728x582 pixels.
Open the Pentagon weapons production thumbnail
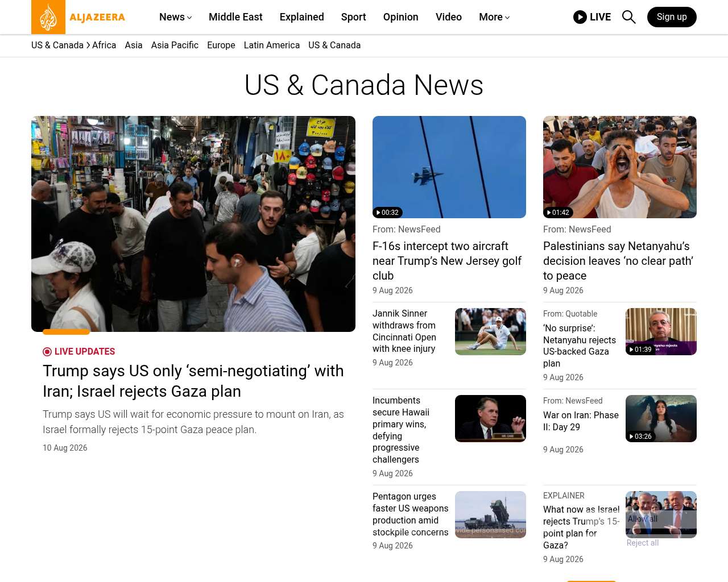pyautogui.click(x=490, y=514)
